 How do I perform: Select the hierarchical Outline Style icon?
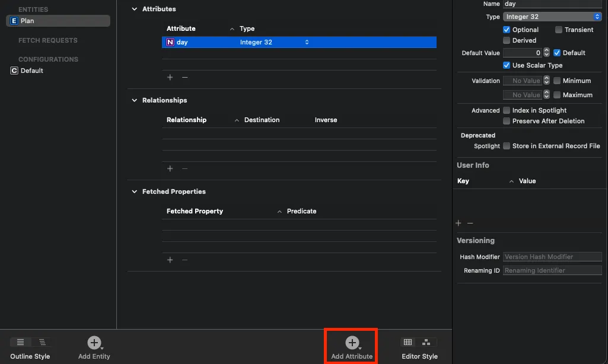[42, 342]
